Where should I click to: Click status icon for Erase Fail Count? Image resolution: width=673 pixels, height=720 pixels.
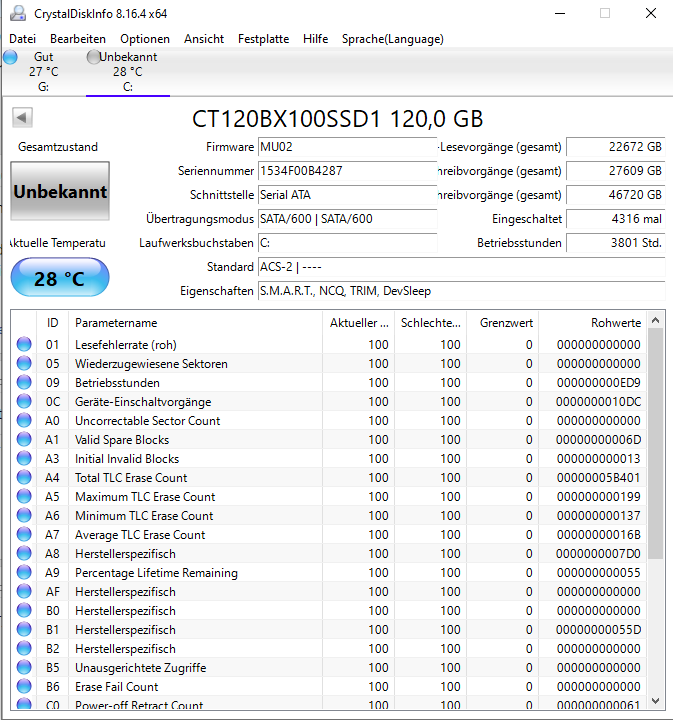[24, 686]
